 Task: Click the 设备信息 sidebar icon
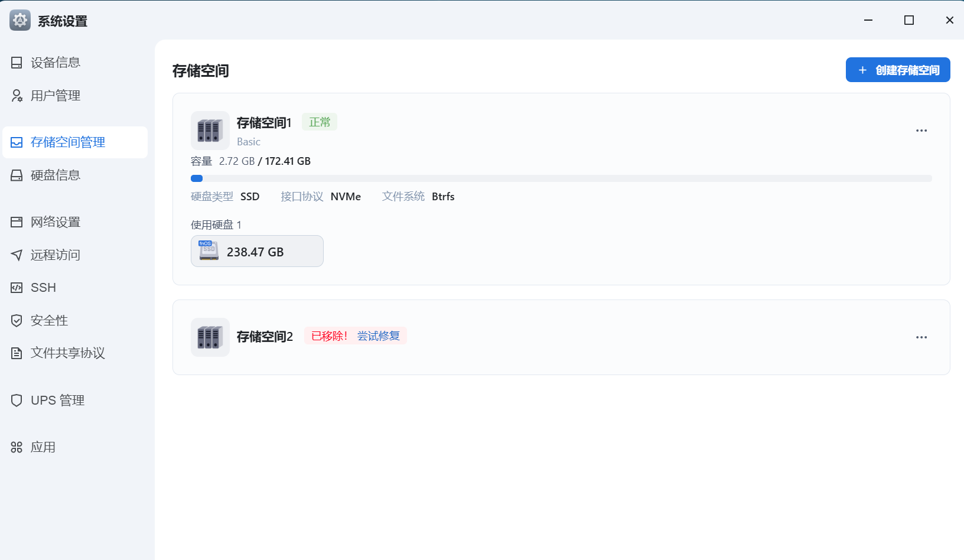tap(17, 63)
